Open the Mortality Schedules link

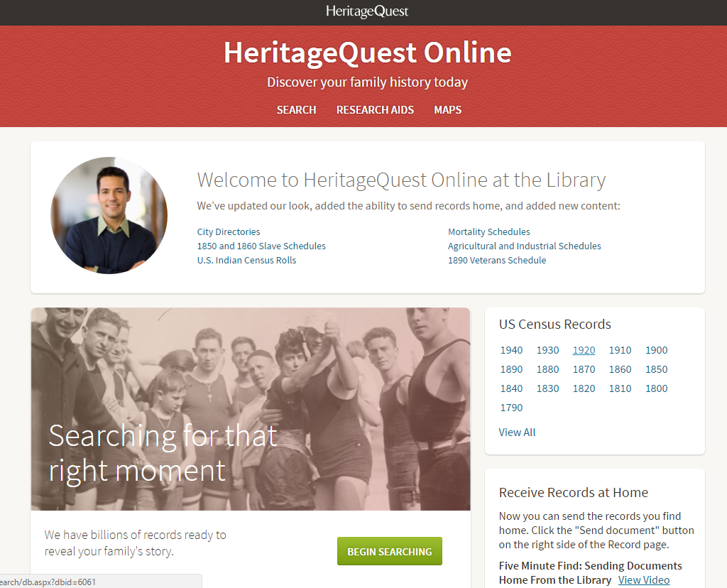point(488,232)
